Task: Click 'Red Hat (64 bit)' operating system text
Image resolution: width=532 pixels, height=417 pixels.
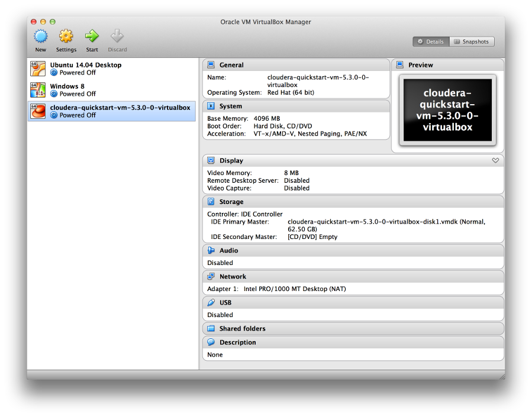Action: 291,92
